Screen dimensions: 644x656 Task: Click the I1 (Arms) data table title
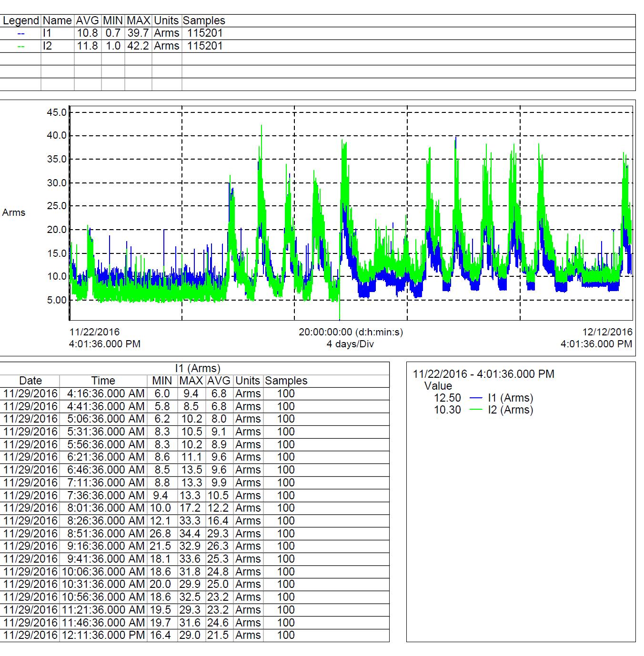(198, 368)
